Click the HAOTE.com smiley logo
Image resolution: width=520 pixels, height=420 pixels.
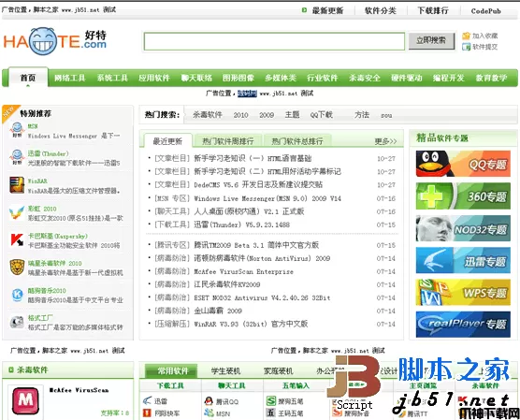[x=55, y=41]
